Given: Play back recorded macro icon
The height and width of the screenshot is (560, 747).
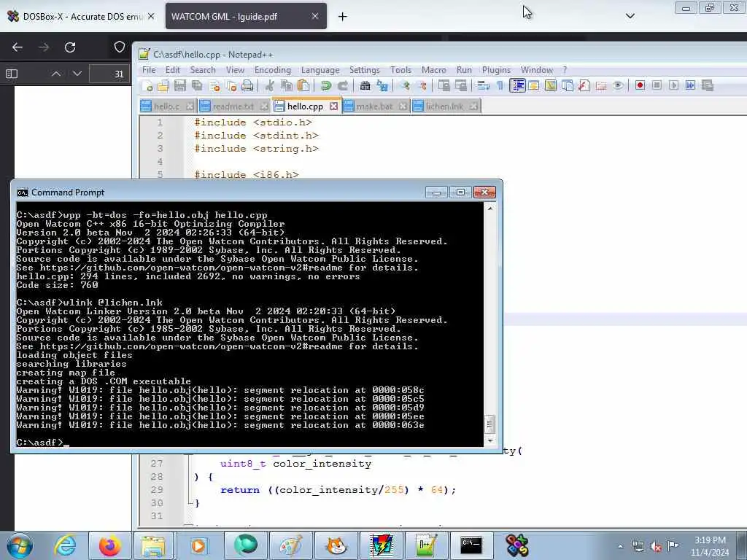Looking at the screenshot, I should point(673,86).
